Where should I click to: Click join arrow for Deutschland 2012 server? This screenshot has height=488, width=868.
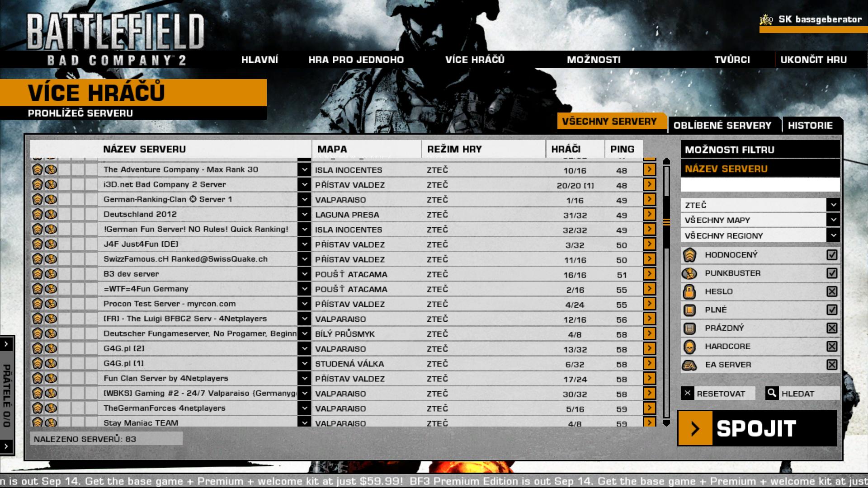(x=649, y=214)
